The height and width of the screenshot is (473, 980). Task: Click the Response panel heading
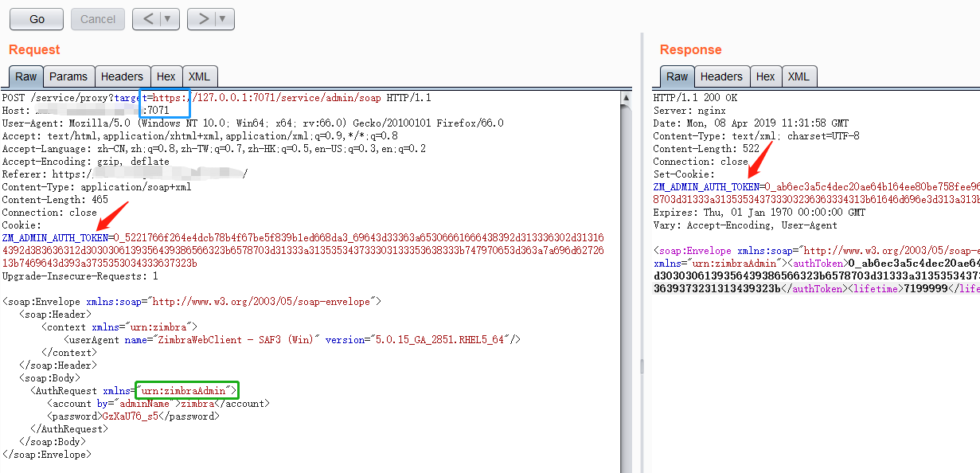point(690,49)
